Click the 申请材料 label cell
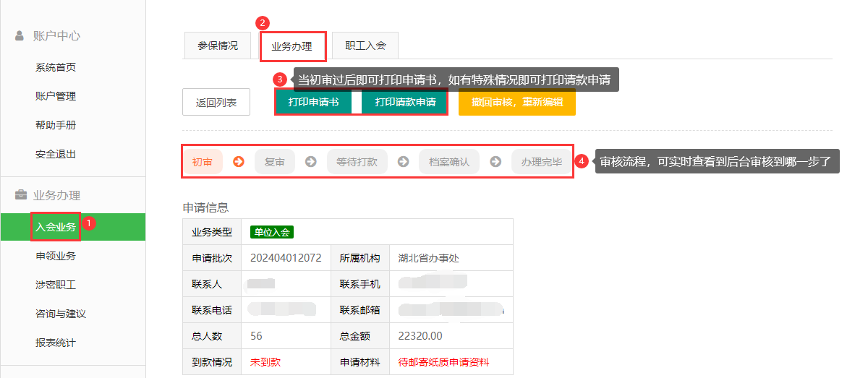Image resolution: width=868 pixels, height=378 pixels. (x=360, y=362)
